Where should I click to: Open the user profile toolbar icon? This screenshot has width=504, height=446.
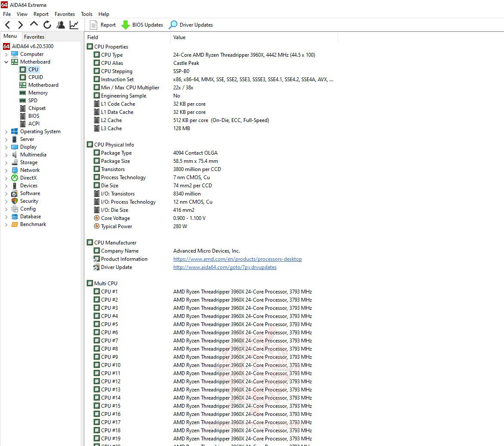(61, 25)
